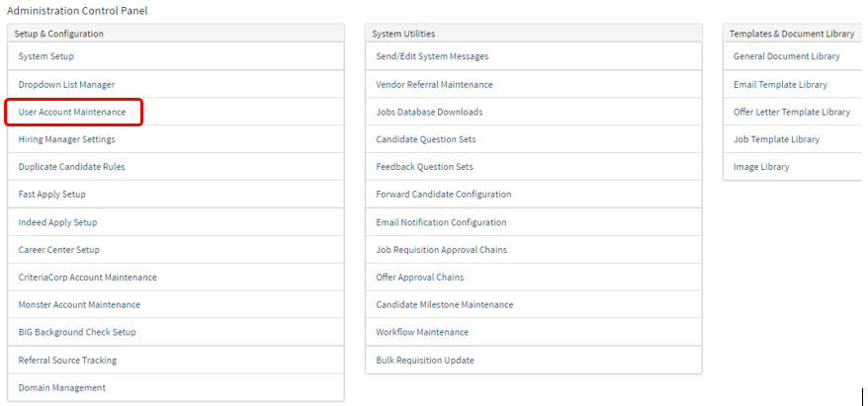Open Career Center Setup

click(x=58, y=250)
